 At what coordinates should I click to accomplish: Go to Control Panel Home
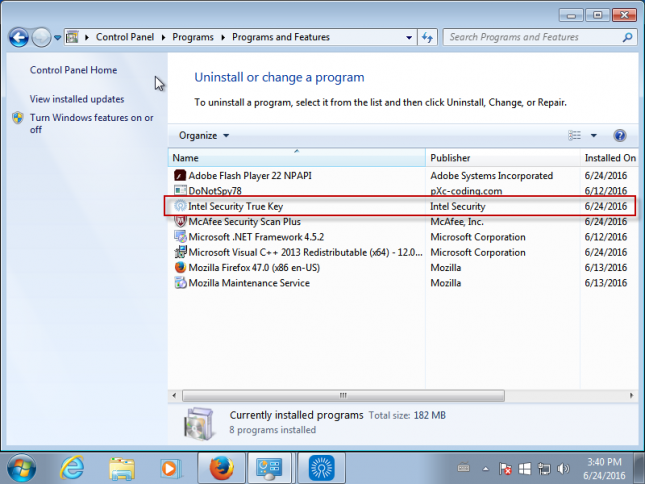[73, 70]
